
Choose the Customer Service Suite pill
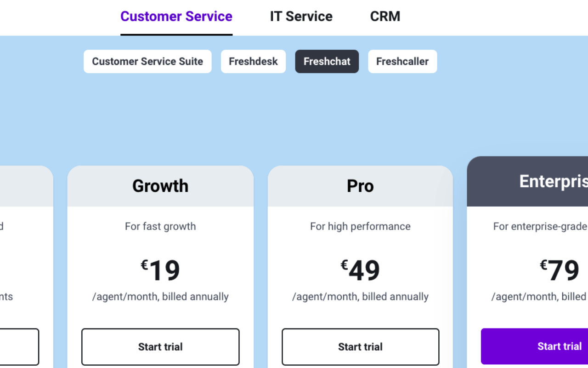click(147, 62)
